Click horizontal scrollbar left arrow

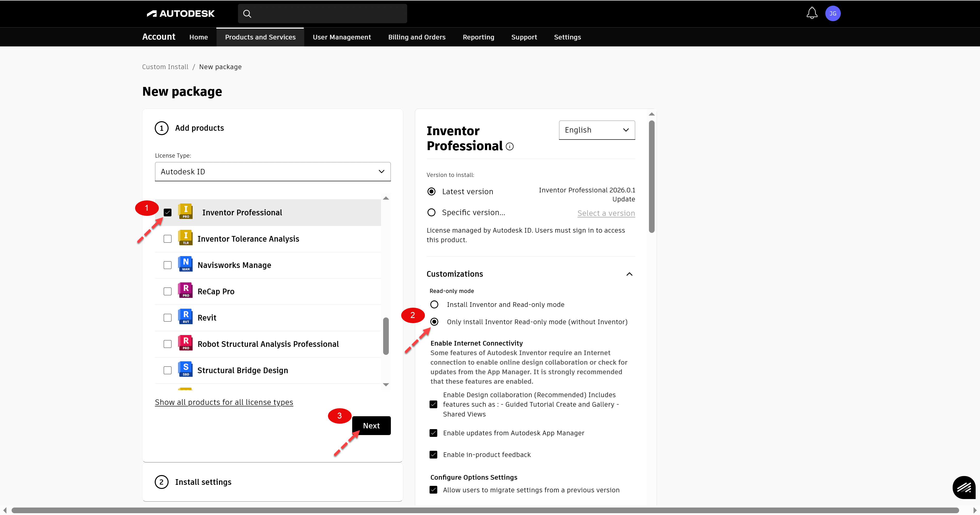[x=5, y=510]
